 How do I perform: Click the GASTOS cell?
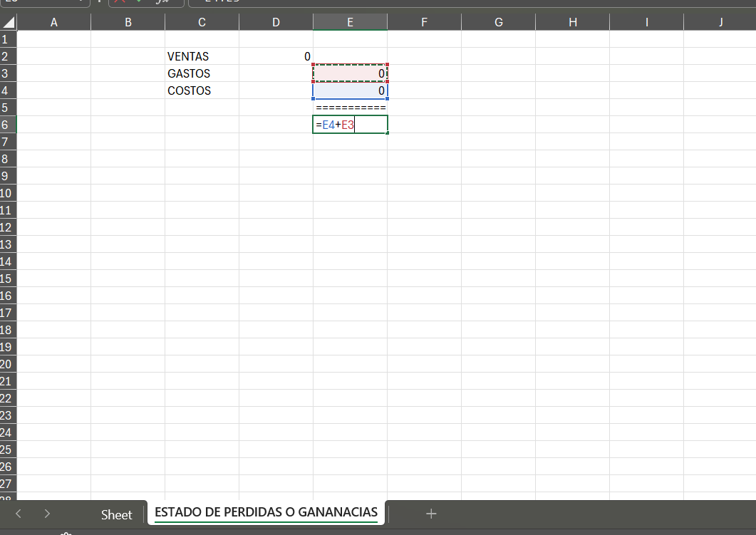[202, 73]
